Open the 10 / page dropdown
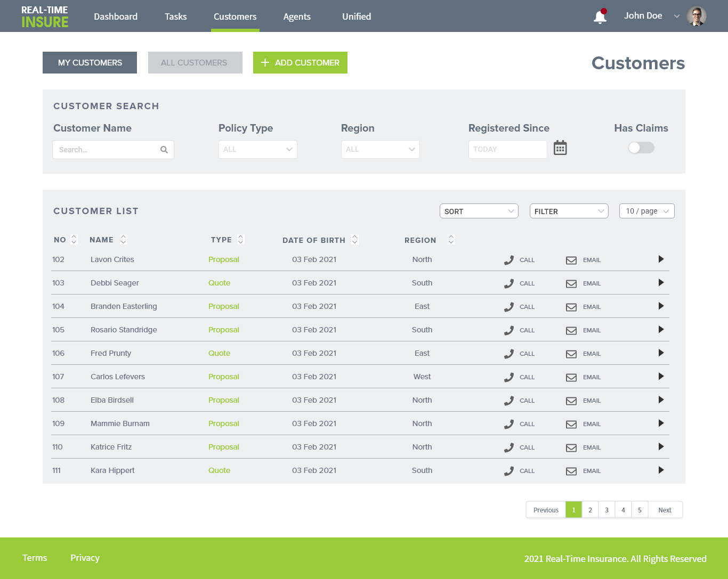 647,211
